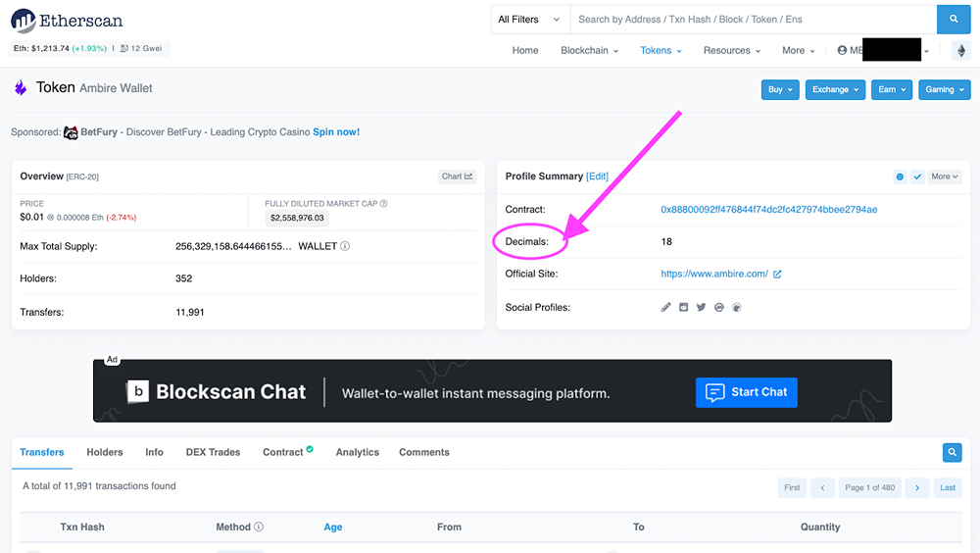
Task: Click the checkmark icon in Profile Summary
Action: pos(917,177)
